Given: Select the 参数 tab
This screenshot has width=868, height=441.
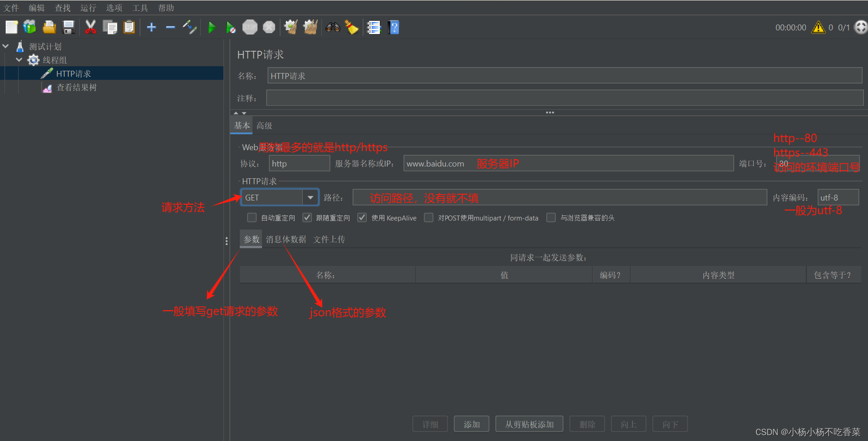Looking at the screenshot, I should 251,239.
